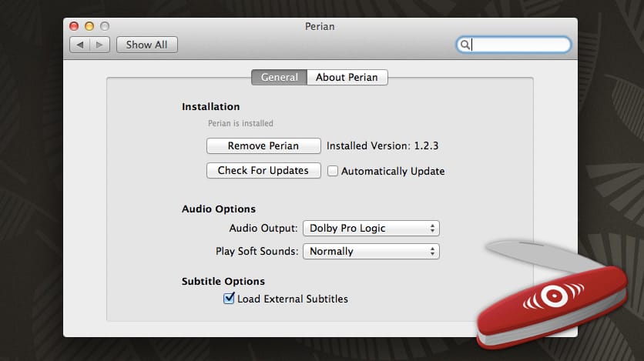
Task: Open the Audio Output dropdown
Action: (x=371, y=228)
